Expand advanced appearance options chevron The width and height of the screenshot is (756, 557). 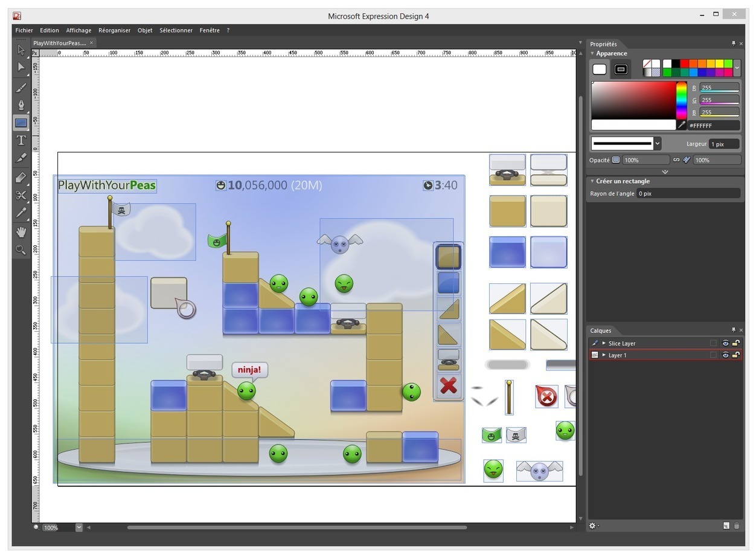click(665, 172)
